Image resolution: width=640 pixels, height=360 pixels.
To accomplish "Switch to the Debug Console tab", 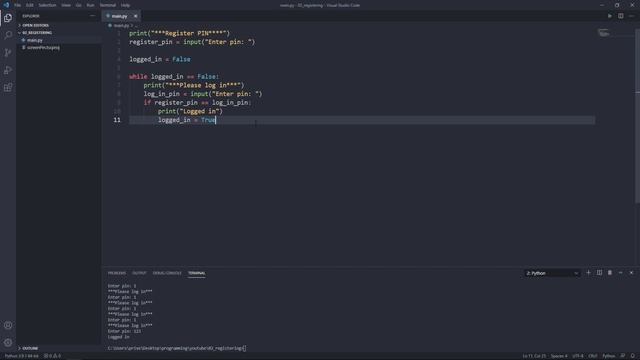I will tap(167, 273).
